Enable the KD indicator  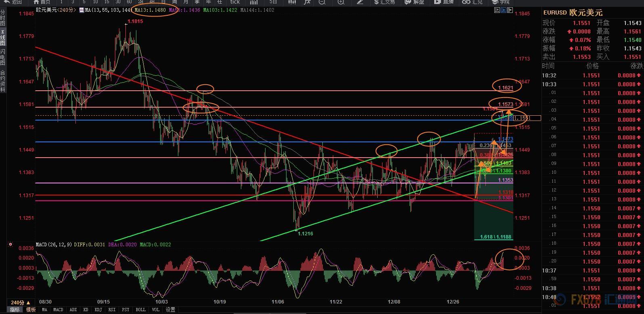click(86, 310)
